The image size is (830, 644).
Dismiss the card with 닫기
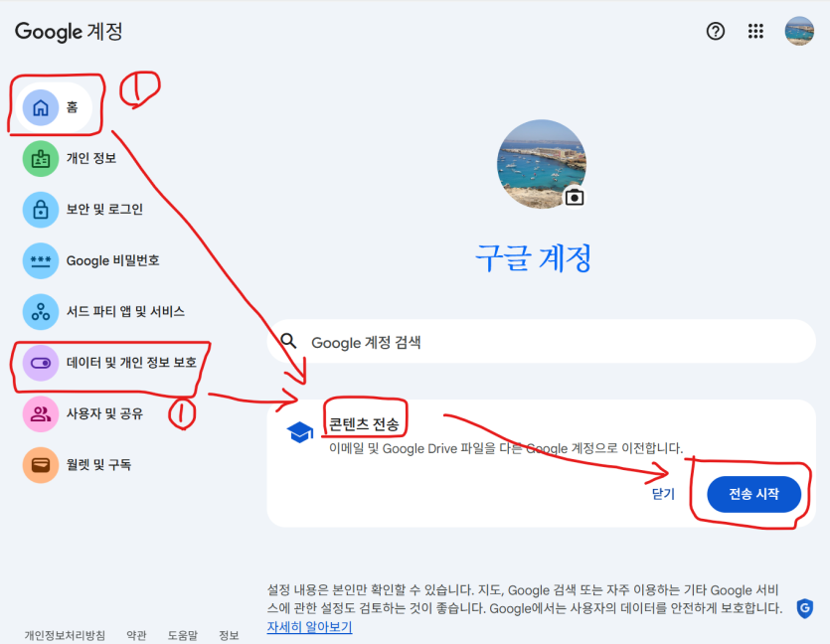(663, 494)
